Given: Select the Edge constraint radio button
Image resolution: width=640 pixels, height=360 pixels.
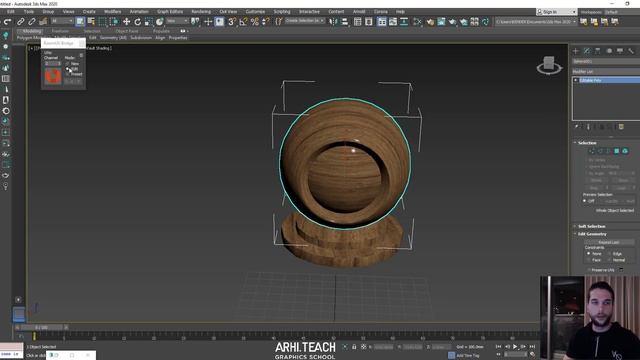Looking at the screenshot, I should (x=609, y=253).
